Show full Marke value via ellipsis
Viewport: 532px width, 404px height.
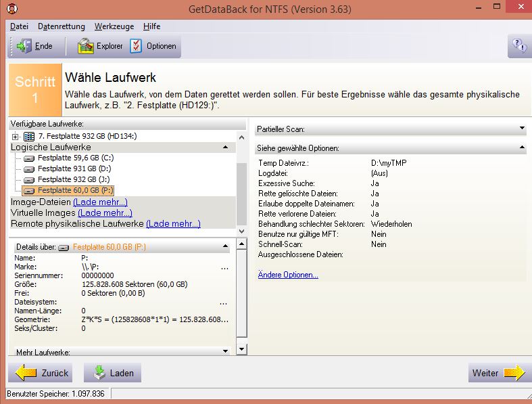(x=224, y=269)
